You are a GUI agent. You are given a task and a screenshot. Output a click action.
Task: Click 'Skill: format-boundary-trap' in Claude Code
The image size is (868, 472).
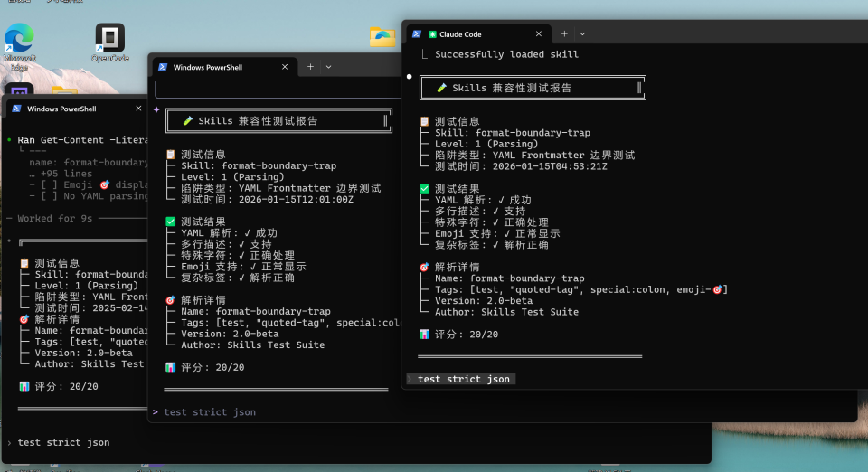coord(512,133)
